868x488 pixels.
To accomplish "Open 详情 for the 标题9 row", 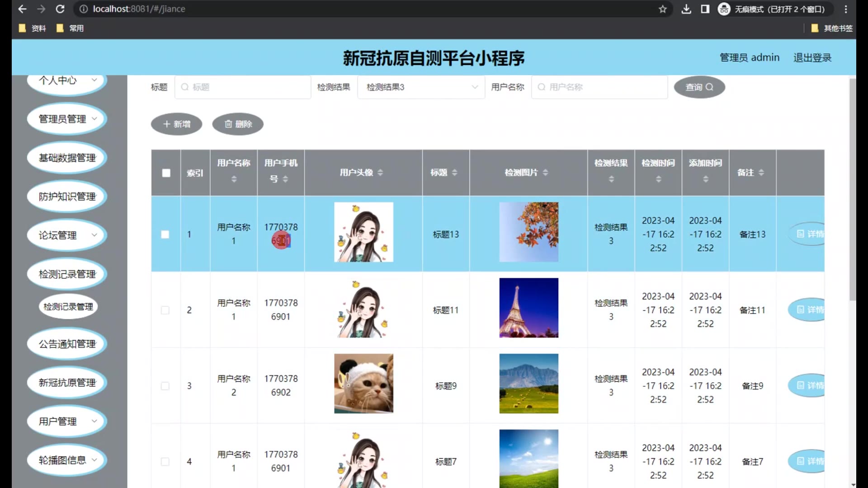I will [807, 386].
